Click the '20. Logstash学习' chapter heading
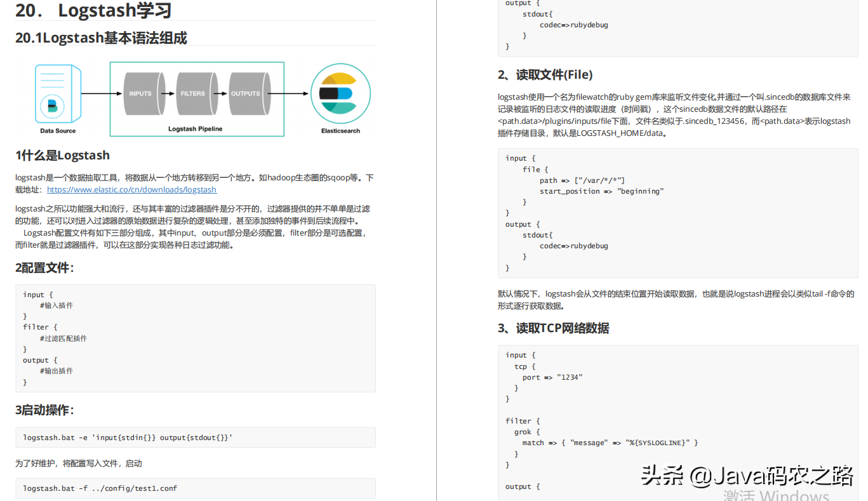This screenshot has height=501, width=868. (x=93, y=10)
